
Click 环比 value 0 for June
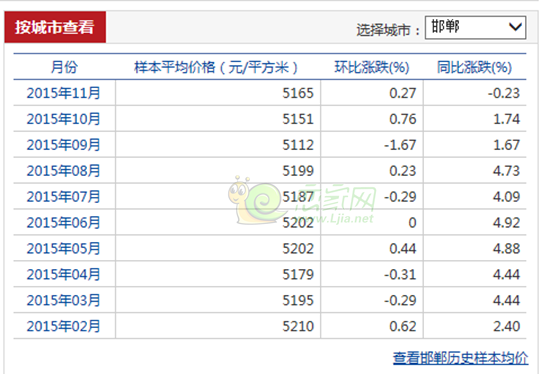[x=412, y=223]
